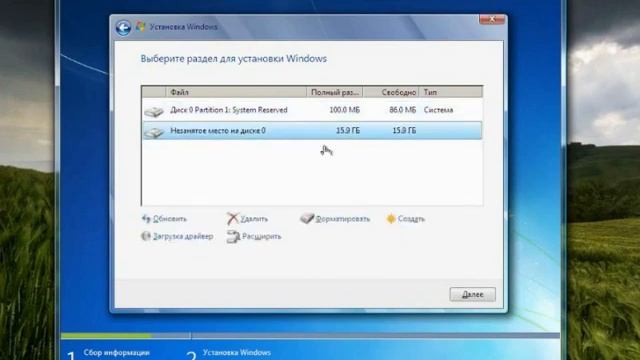Close the Установка Windows dialog
Screen dimensions: 640x360
pos(492,19)
